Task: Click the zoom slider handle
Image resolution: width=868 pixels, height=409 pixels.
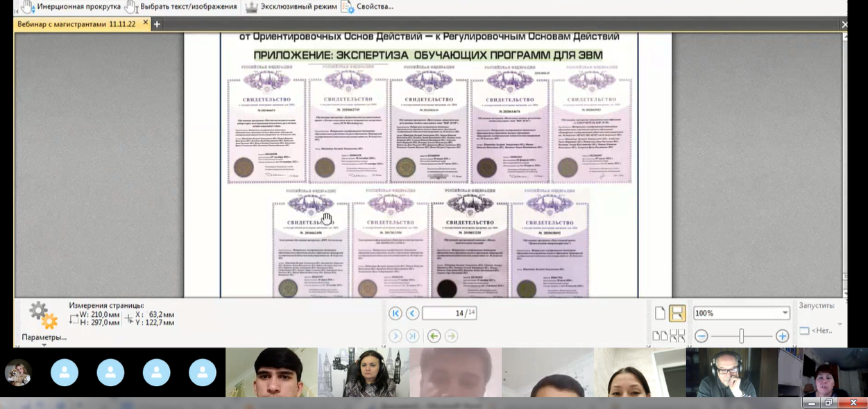Action: (741, 336)
